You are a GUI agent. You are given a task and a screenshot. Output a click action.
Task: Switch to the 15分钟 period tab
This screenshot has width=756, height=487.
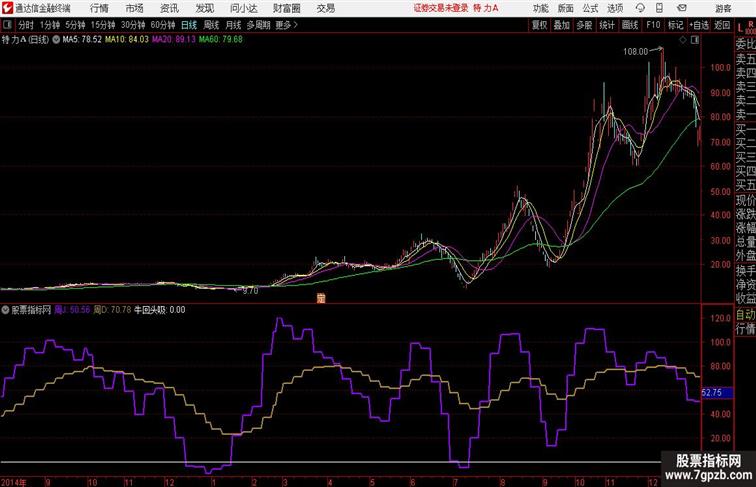[x=103, y=25]
